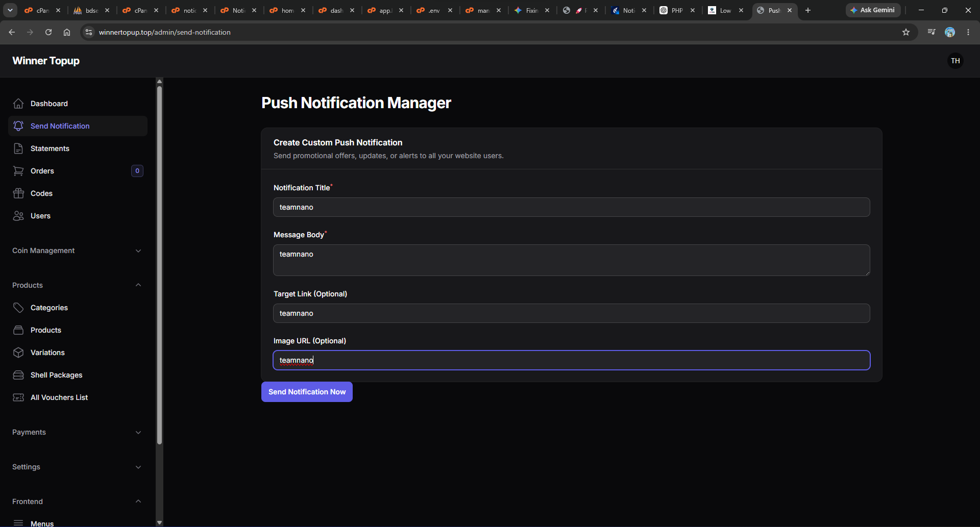Image resolution: width=980 pixels, height=527 pixels.
Task: Open the Variations box icon
Action: pos(18,353)
